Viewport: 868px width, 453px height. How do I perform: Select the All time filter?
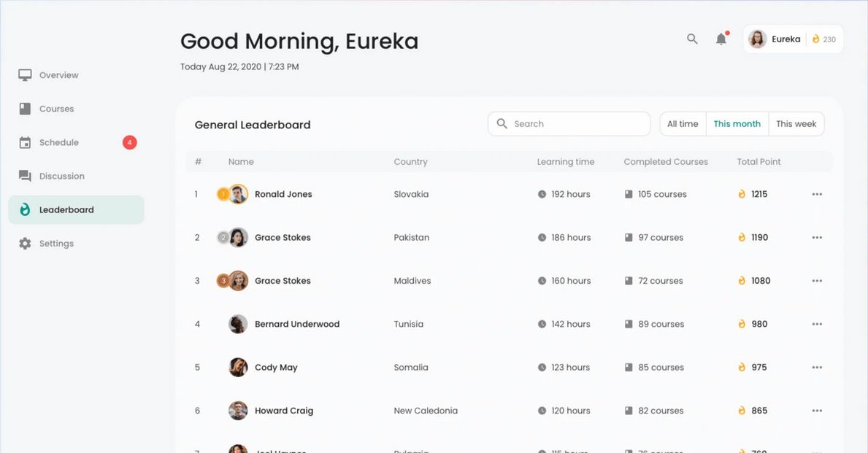(683, 124)
